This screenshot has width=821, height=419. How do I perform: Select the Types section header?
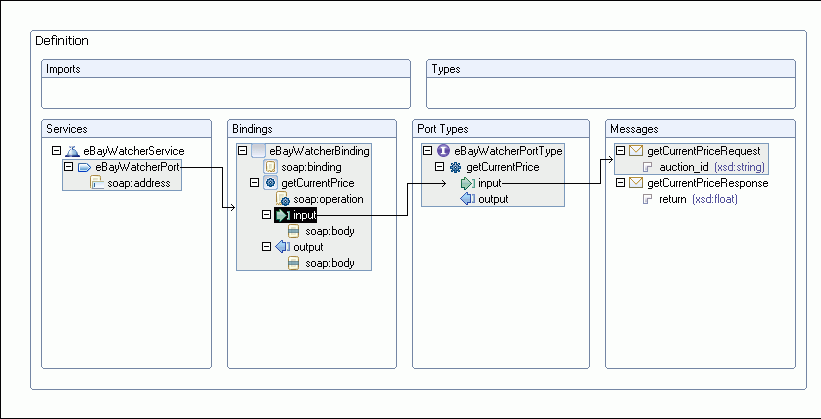[611, 69]
